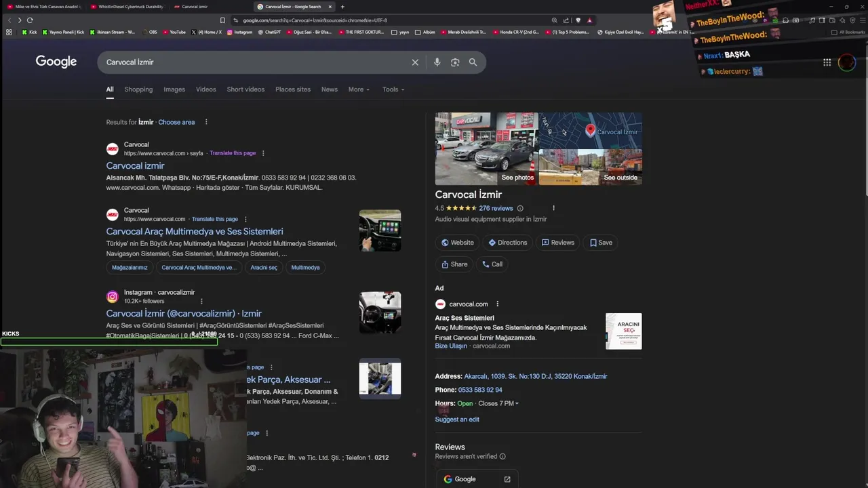Viewport: 868px width, 488px height.
Task: Open the YouTube bookmark
Action: tap(174, 32)
